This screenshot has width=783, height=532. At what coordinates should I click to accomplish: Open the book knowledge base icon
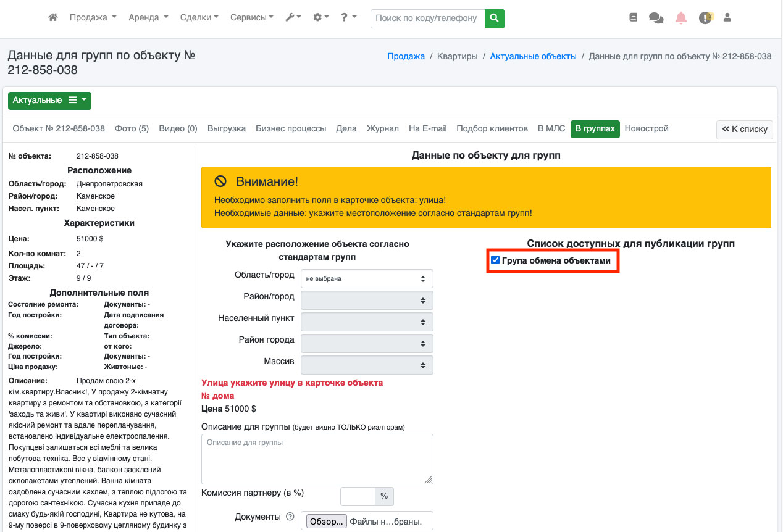pyautogui.click(x=633, y=18)
